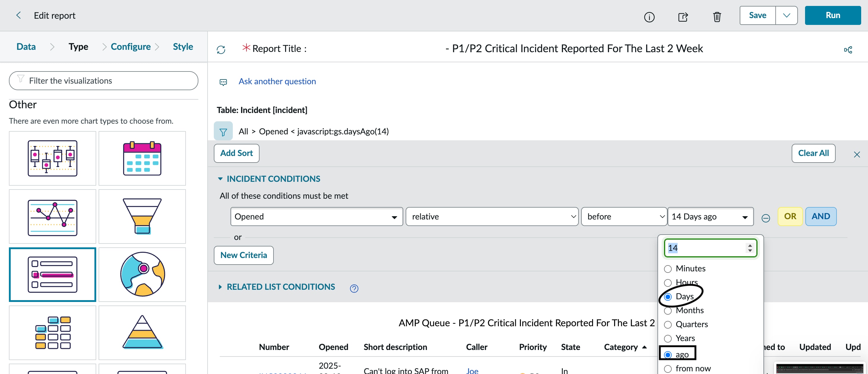Image resolution: width=868 pixels, height=374 pixels.
Task: Click the refresh icon beside Report Title
Action: (221, 50)
